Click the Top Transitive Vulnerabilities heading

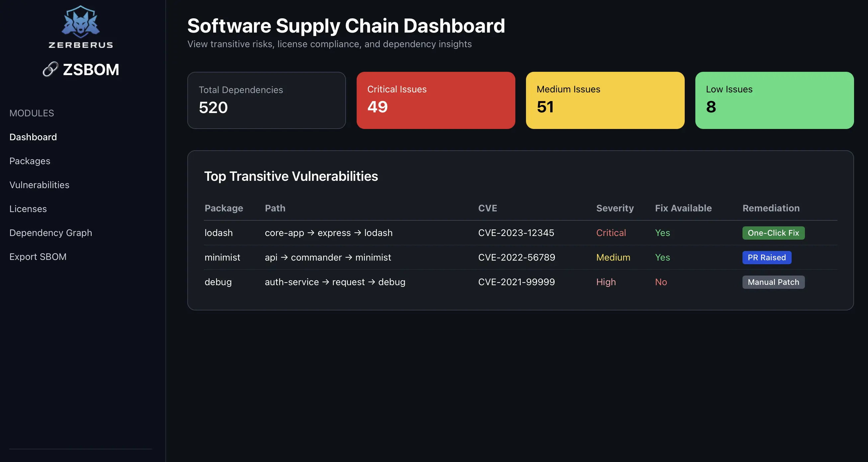[x=291, y=176]
